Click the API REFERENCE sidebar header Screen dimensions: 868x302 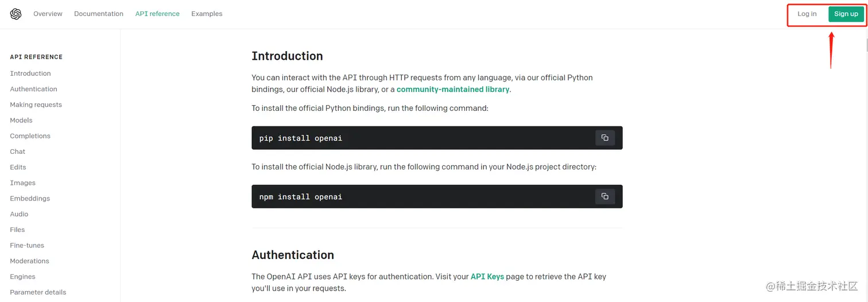click(x=36, y=57)
